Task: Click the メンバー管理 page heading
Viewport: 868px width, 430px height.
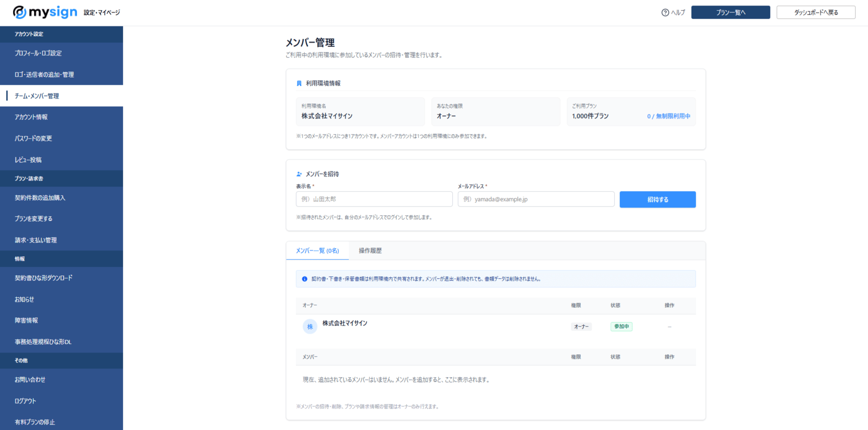Action: [310, 43]
